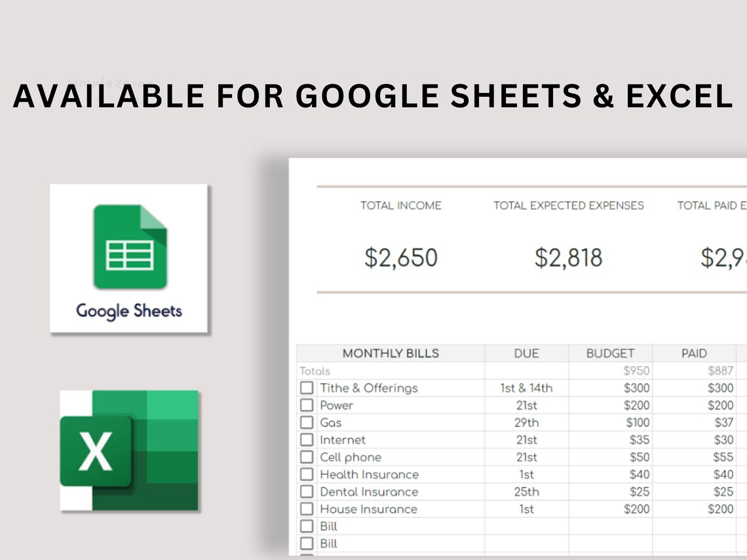Screen dimensions: 747x560
Task: Check the Tithe & Offerings checkbox
Action: (x=306, y=387)
